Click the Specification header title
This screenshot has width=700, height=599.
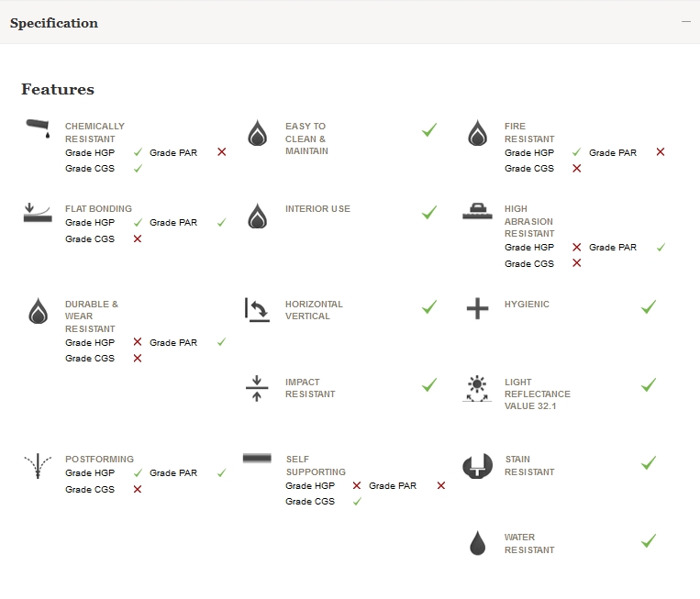point(54,23)
